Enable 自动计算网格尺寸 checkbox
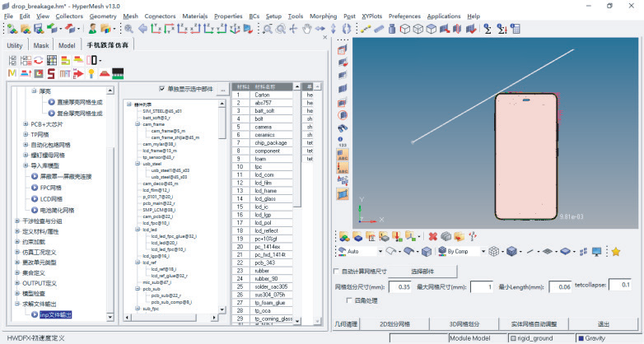 [335, 270]
